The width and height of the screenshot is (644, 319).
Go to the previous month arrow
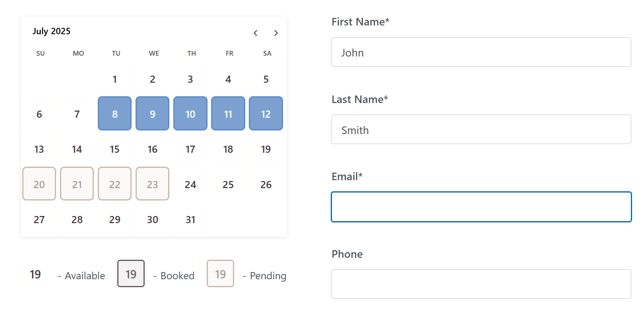click(256, 33)
